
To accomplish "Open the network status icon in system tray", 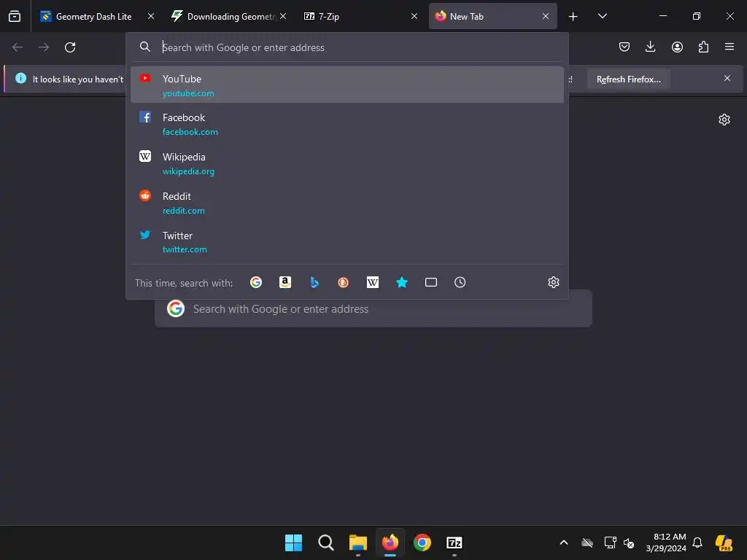I will (x=610, y=542).
